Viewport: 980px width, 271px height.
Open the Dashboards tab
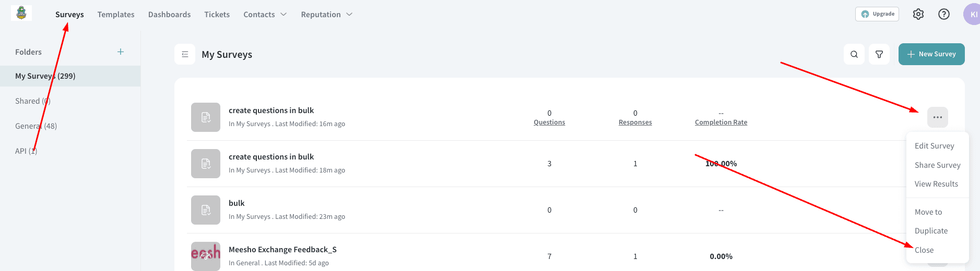click(169, 15)
